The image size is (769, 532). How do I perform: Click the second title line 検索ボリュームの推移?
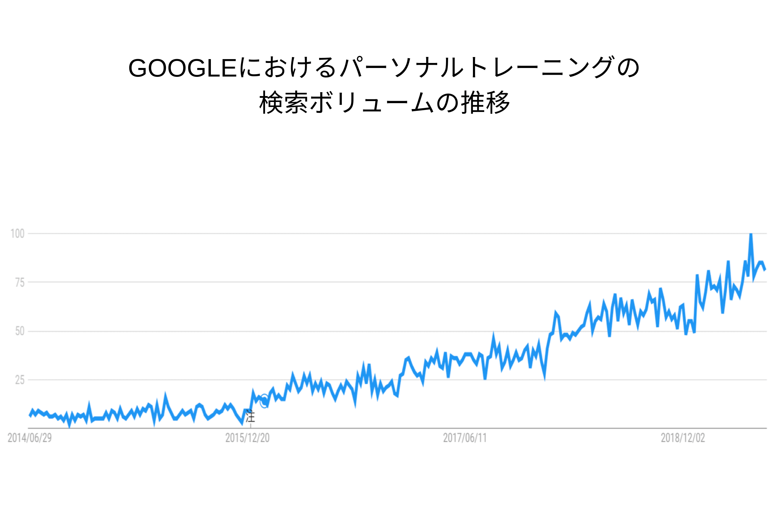coord(384,102)
